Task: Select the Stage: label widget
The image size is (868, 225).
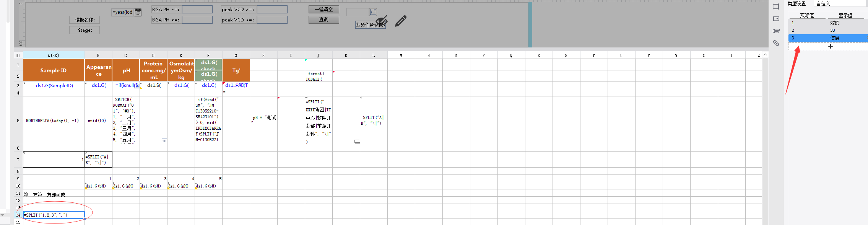Action: point(85,30)
